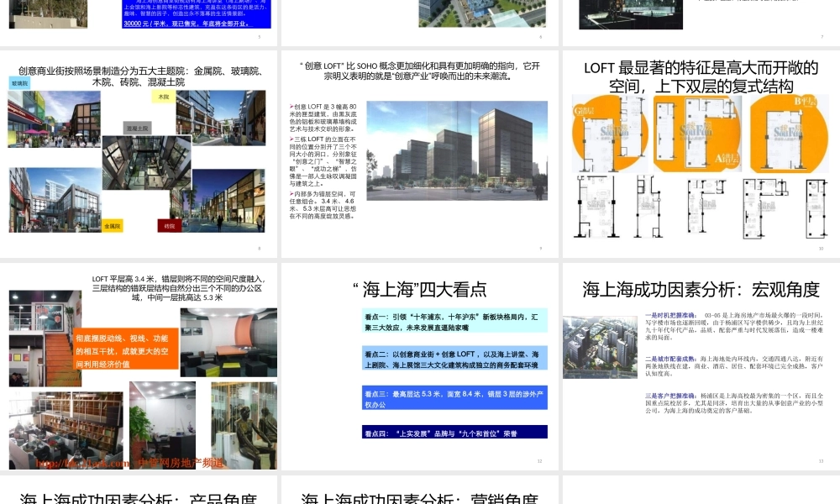Image resolution: width=840 pixels, height=504 pixels.
Task: Select the 创意 LOFT 比 SOHO 概念 slide
Action: (x=419, y=154)
